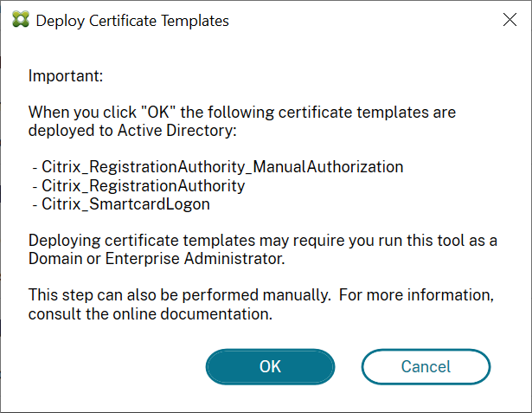
Task: Close the Deploy Certificate Templates dialog
Action: click(x=510, y=21)
